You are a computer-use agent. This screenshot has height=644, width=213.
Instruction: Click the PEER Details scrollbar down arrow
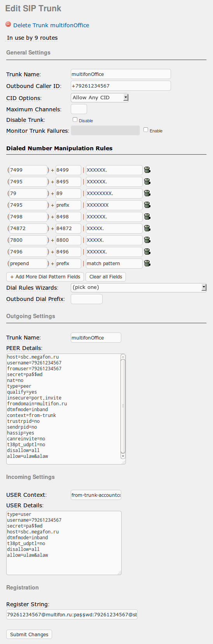(x=123, y=456)
